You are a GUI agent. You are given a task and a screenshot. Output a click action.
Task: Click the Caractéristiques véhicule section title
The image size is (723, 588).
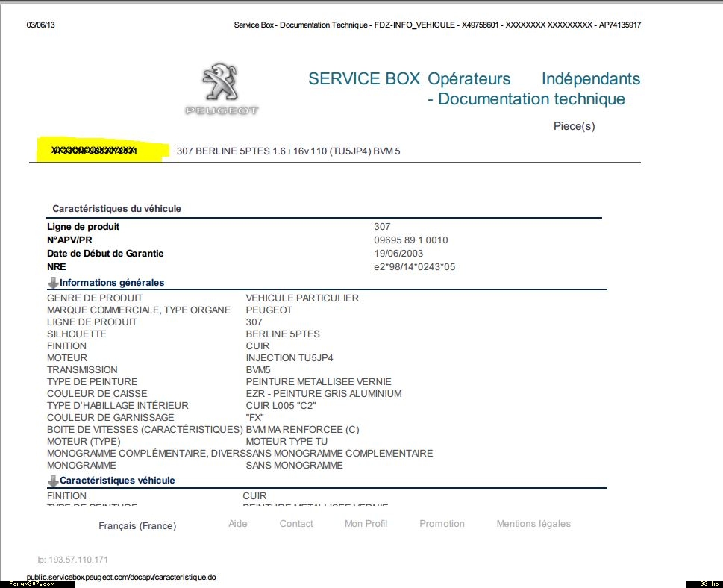click(x=117, y=481)
